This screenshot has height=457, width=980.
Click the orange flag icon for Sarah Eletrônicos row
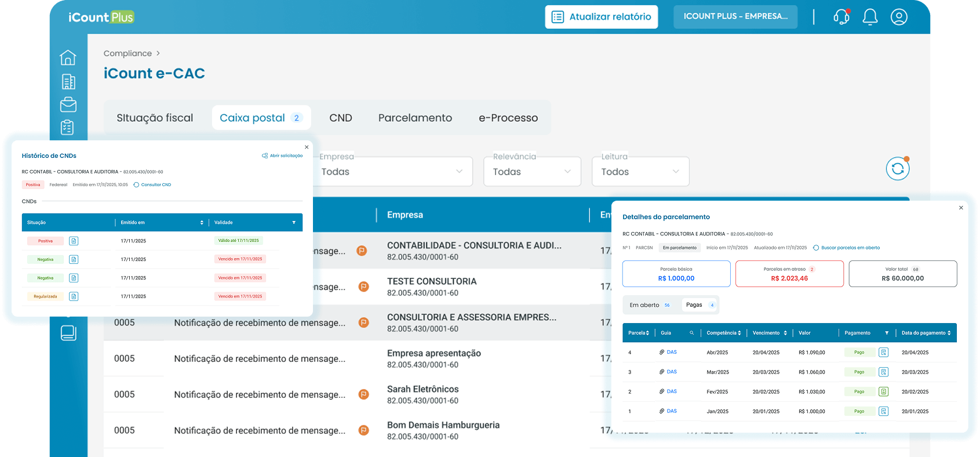pyautogui.click(x=363, y=394)
